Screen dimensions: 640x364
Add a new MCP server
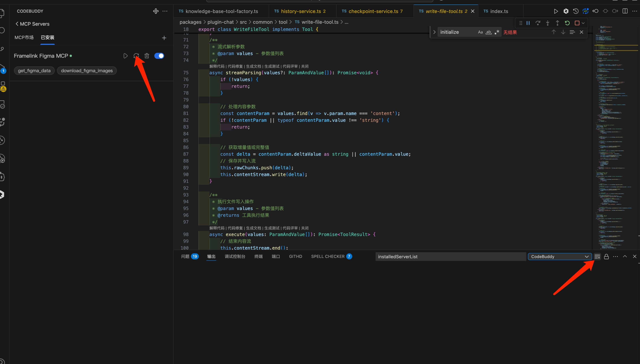pyautogui.click(x=164, y=38)
